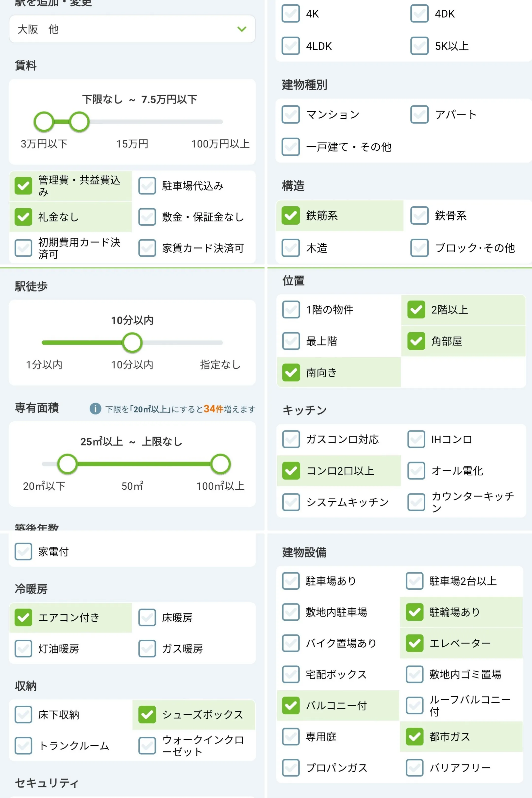This screenshot has height=798, width=532.
Task: Uncheck コンロ2口以上 under キッチン
Action: [291, 471]
